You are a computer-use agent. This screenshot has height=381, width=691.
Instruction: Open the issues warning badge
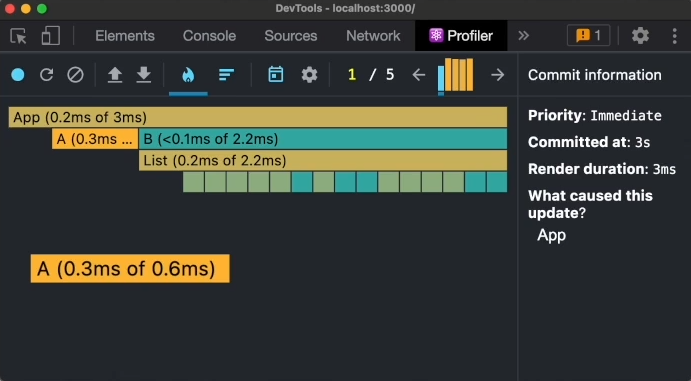click(x=588, y=36)
